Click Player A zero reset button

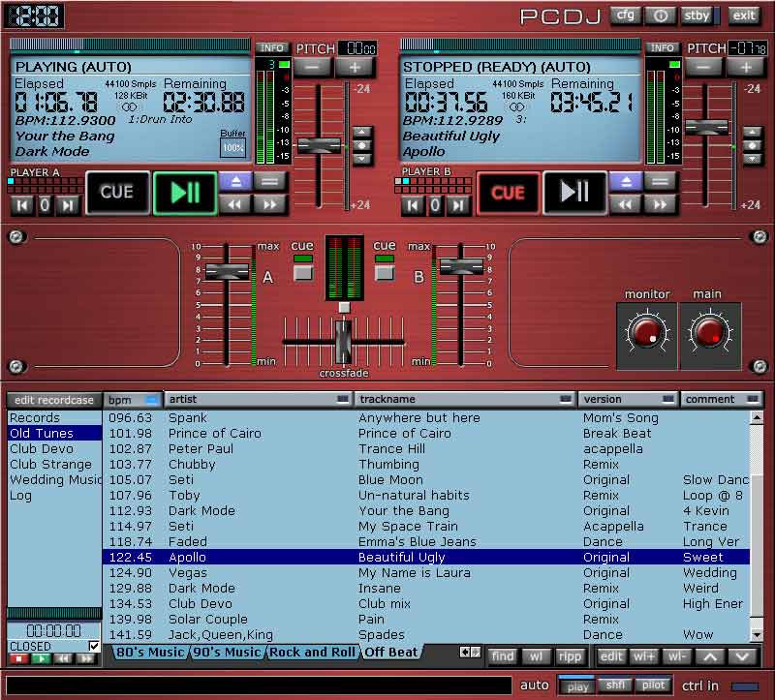click(45, 205)
